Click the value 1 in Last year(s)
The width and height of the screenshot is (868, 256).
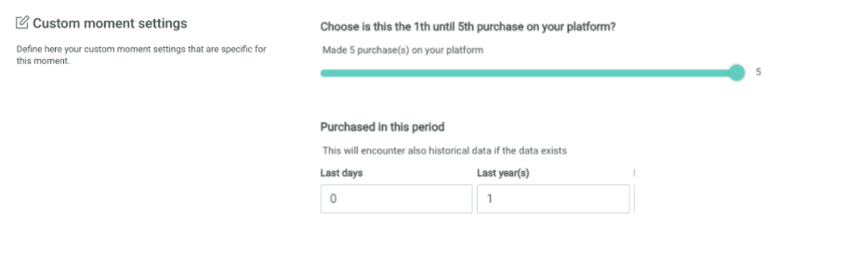(x=489, y=200)
